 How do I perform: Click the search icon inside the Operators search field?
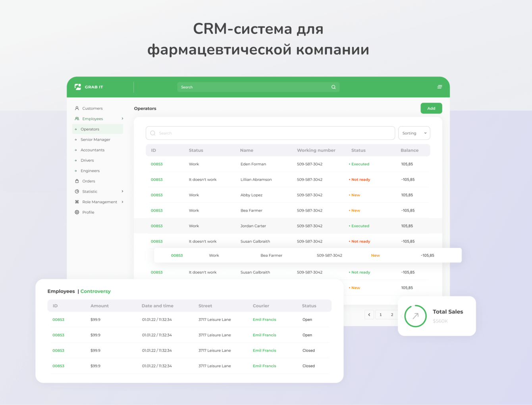click(153, 133)
